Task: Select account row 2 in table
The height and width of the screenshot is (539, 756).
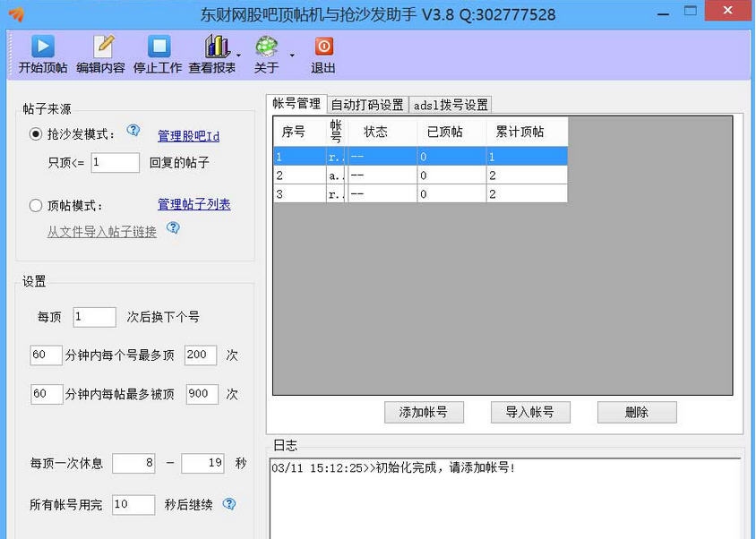Action: click(x=420, y=175)
